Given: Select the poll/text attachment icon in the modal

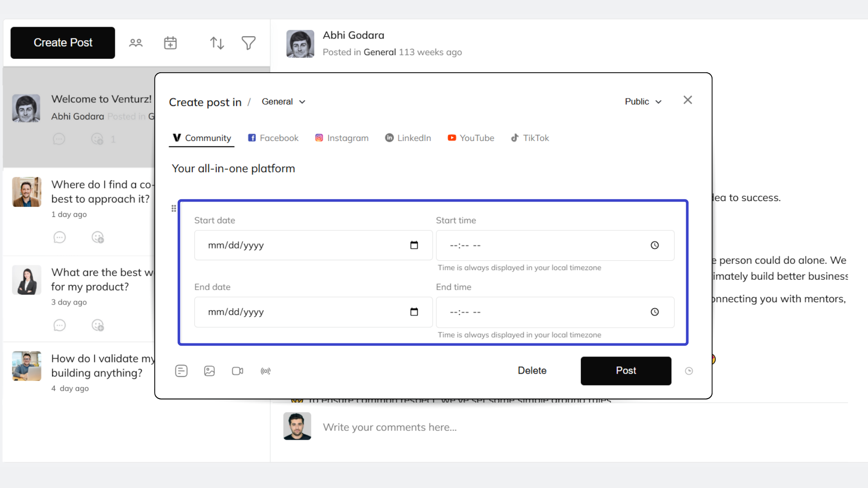Looking at the screenshot, I should coord(181,371).
